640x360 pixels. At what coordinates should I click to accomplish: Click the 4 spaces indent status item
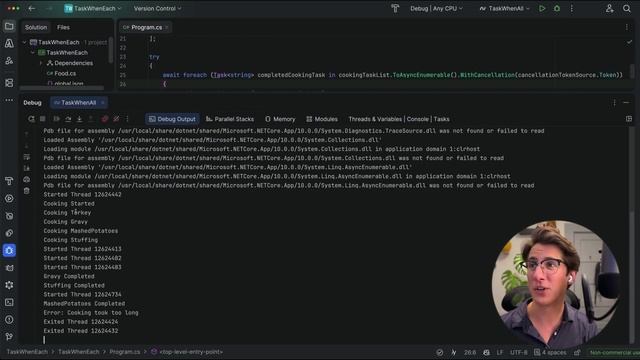pos(550,352)
